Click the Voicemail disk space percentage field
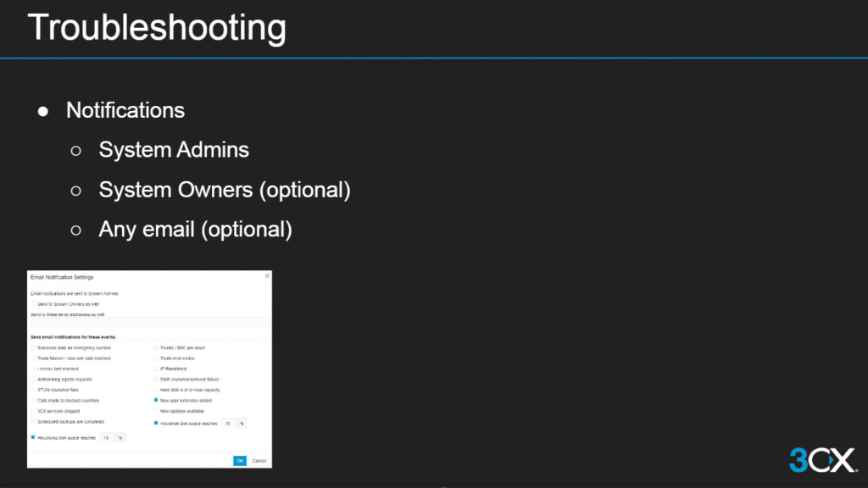The width and height of the screenshot is (868, 488). [x=228, y=422]
